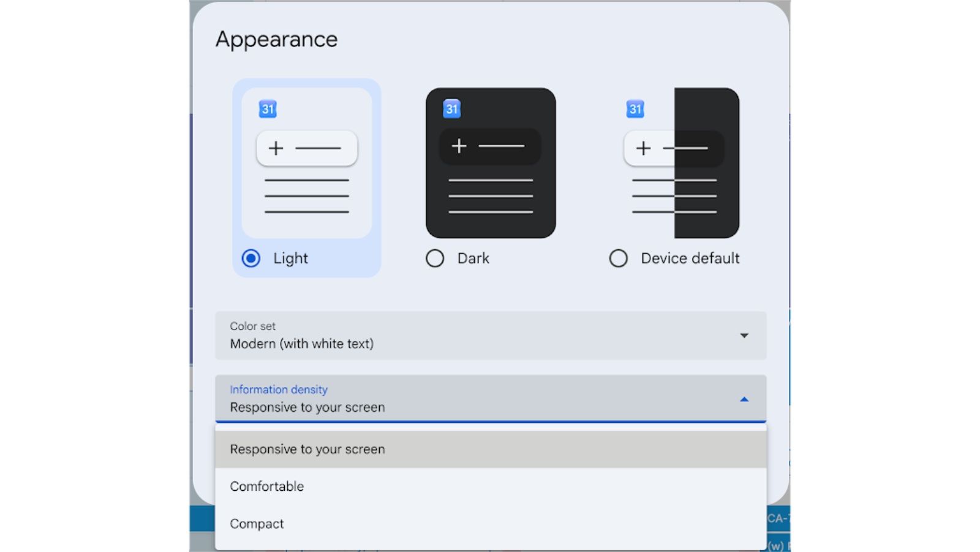Click the plus create button in Device default preview

coord(674,148)
